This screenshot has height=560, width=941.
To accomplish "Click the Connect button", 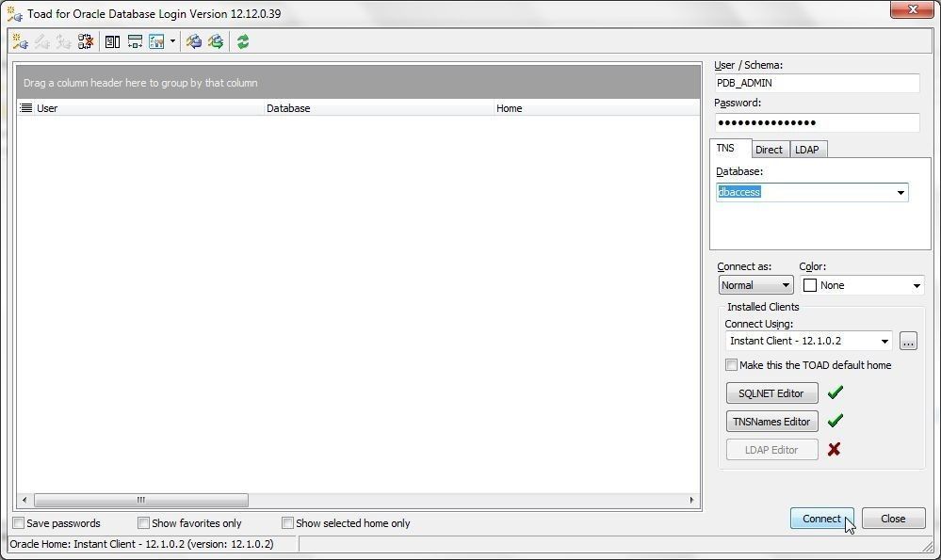I will point(821,519).
